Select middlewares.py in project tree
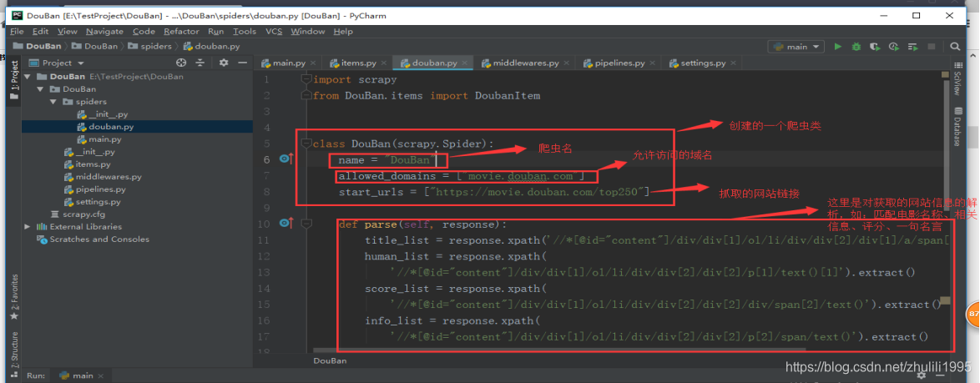The width and height of the screenshot is (980, 383). coord(104,177)
